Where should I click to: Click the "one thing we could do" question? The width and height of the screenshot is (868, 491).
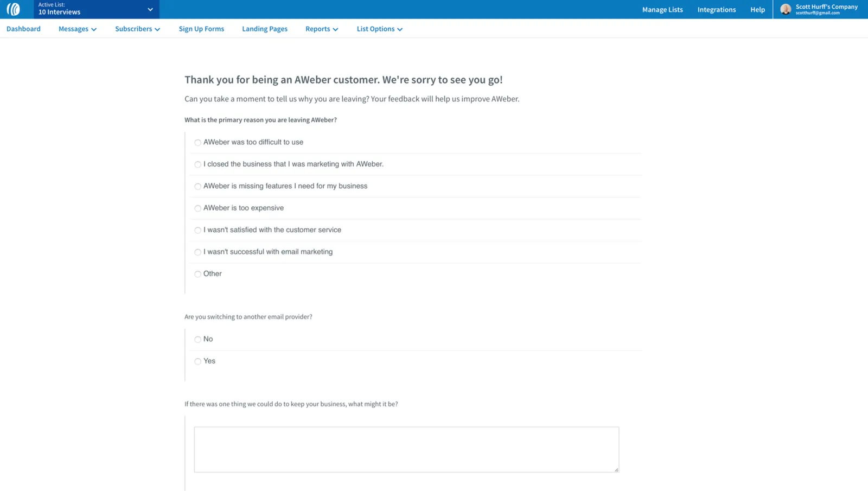coord(291,404)
